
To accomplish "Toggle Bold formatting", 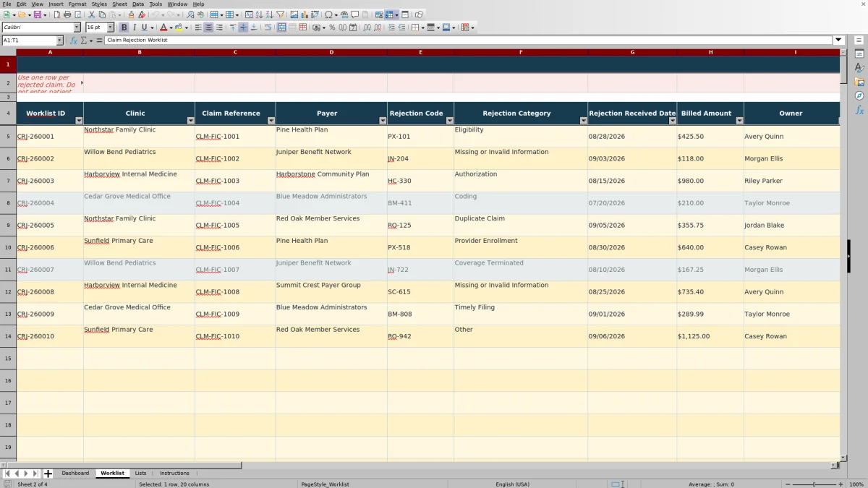I will 124,27.
